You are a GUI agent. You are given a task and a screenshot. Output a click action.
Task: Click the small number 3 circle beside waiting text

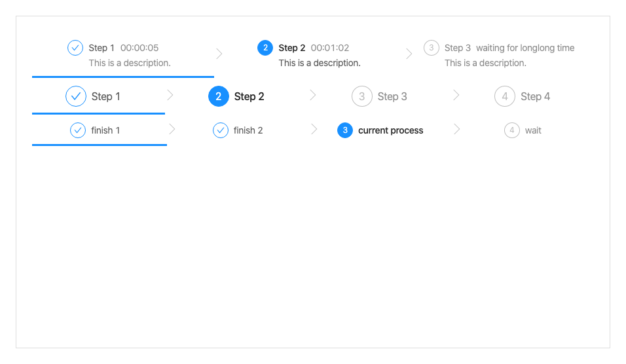pos(431,48)
